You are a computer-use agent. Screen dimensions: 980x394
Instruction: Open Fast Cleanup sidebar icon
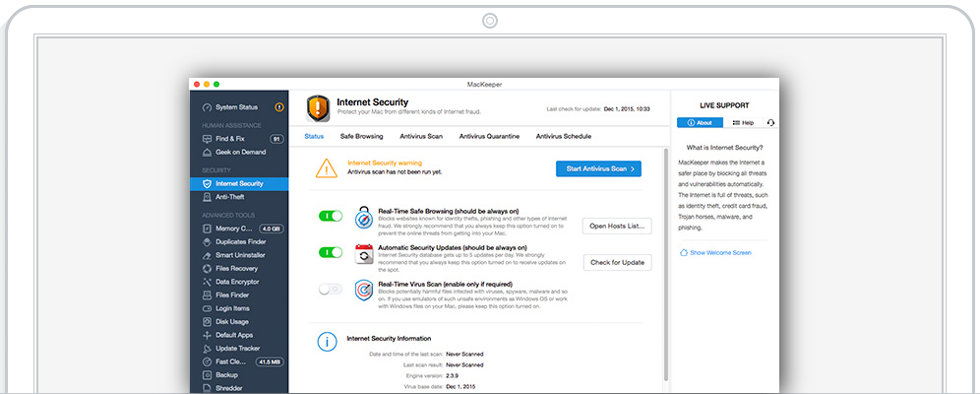tap(207, 361)
